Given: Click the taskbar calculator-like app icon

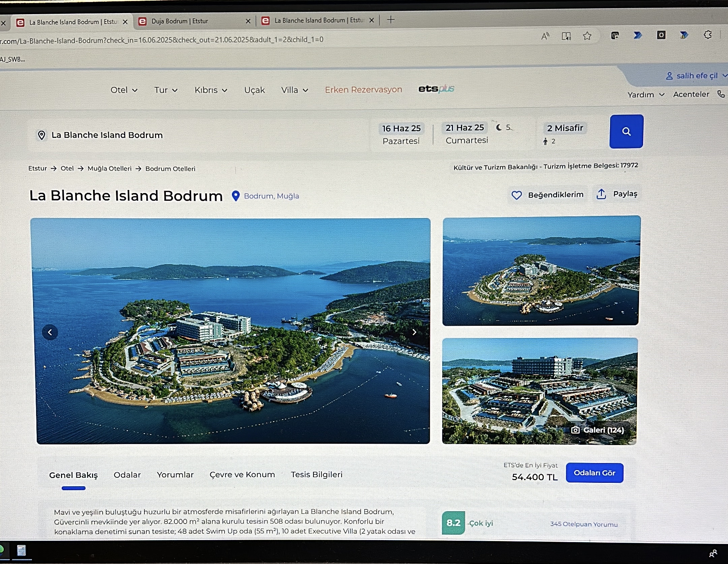Looking at the screenshot, I should click(x=22, y=551).
